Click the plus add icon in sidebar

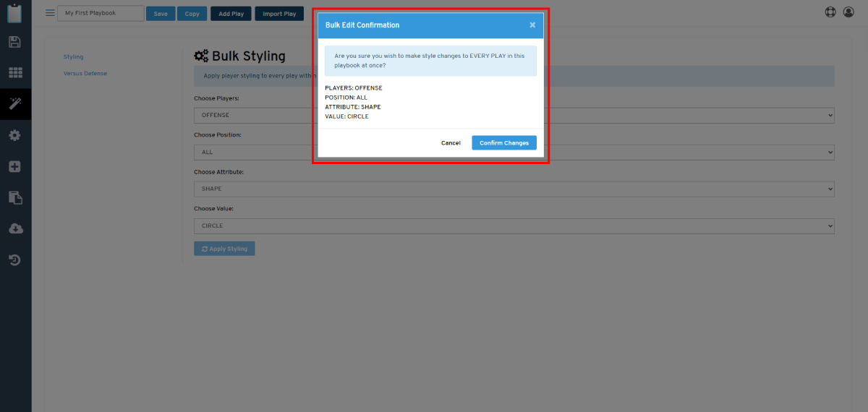[x=14, y=166]
